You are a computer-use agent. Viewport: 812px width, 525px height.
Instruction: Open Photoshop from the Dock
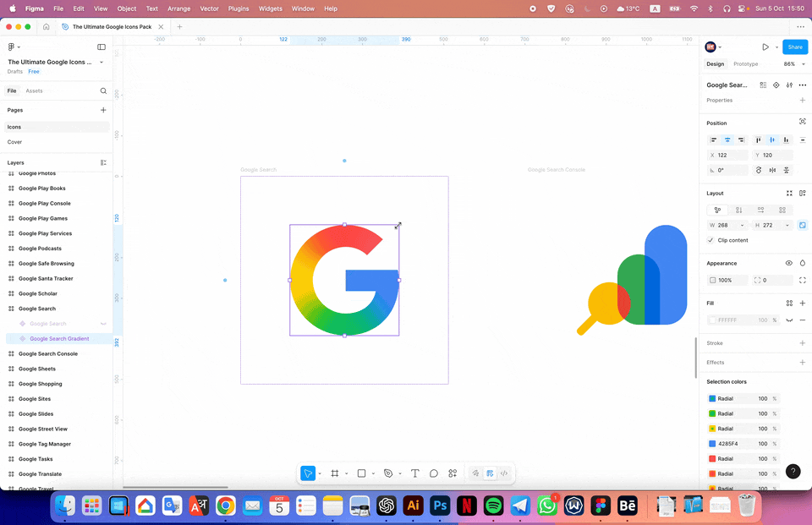pos(440,506)
